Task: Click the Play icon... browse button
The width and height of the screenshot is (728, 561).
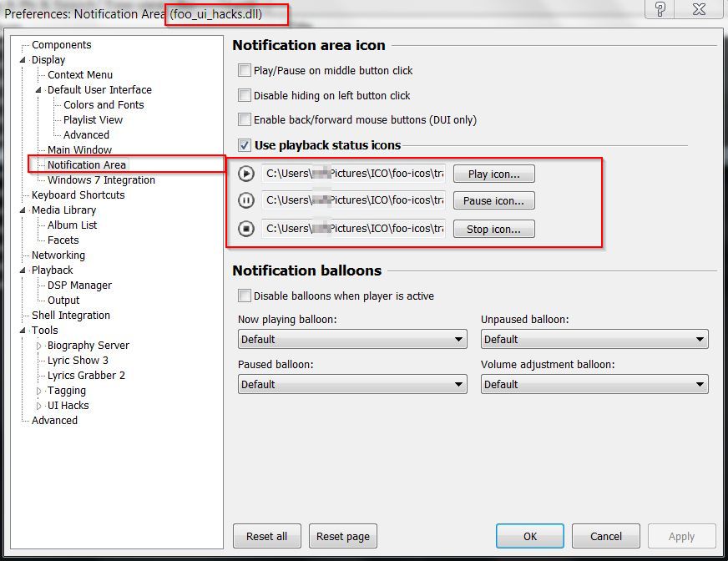Action: [x=494, y=174]
